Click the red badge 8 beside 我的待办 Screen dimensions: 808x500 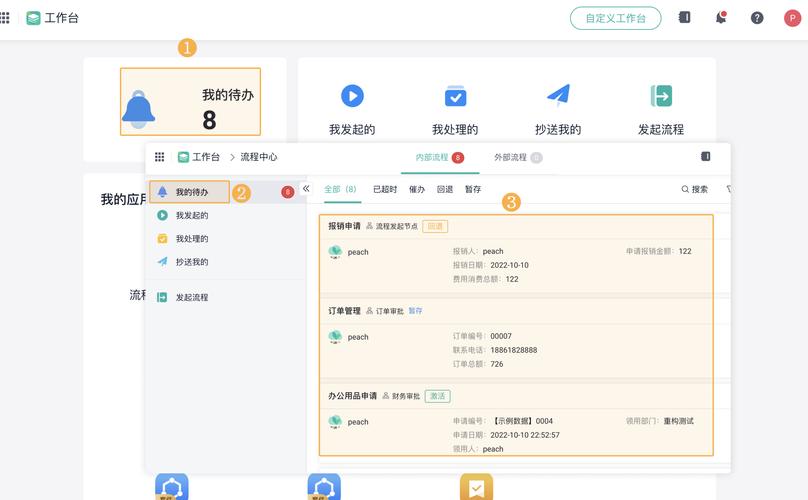[288, 192]
